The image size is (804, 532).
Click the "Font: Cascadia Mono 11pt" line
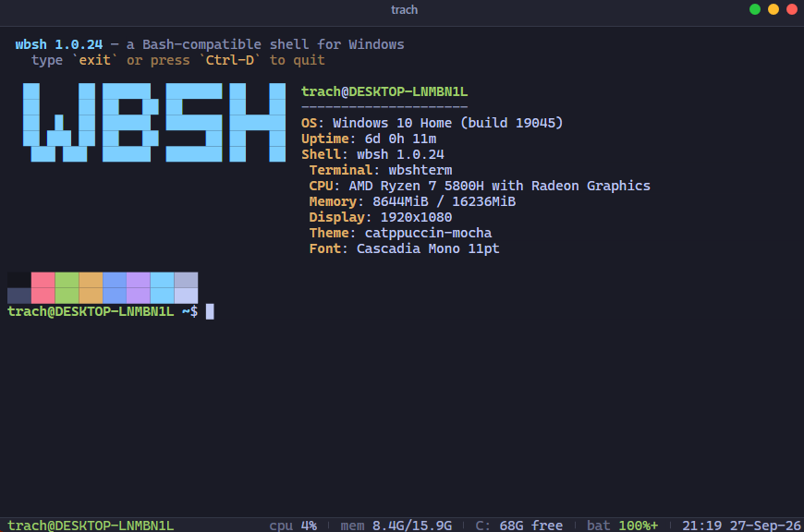(404, 248)
